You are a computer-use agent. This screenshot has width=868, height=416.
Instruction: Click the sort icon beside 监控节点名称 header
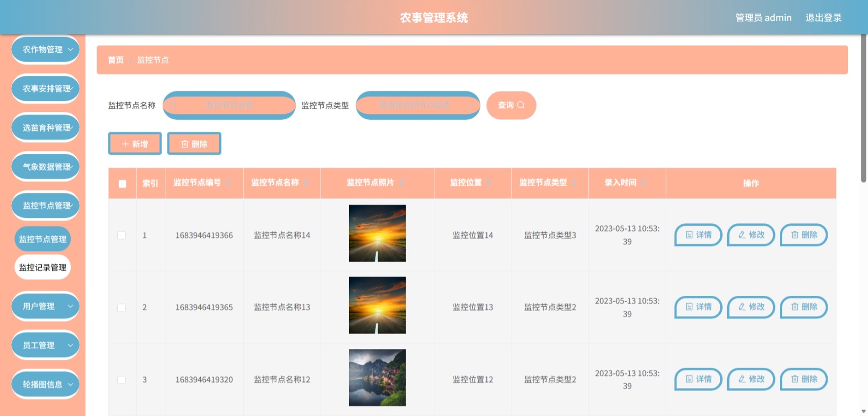306,183
